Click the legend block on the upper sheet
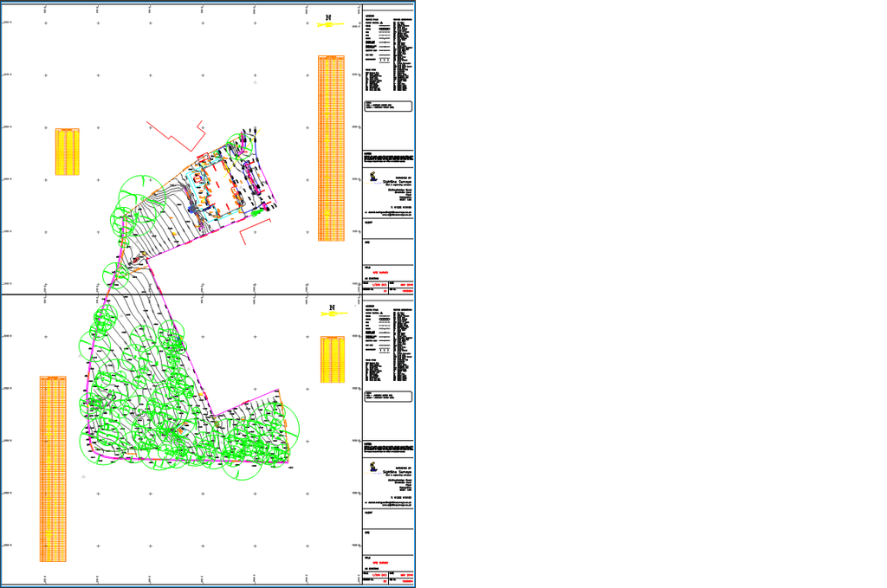This screenshot has width=887, height=588. [387, 54]
